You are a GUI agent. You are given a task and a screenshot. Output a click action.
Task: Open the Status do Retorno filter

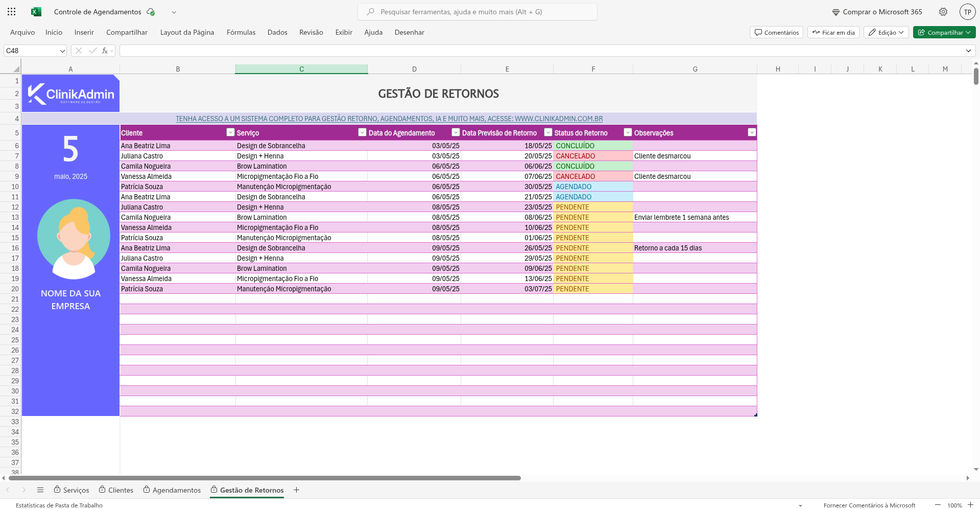(628, 132)
